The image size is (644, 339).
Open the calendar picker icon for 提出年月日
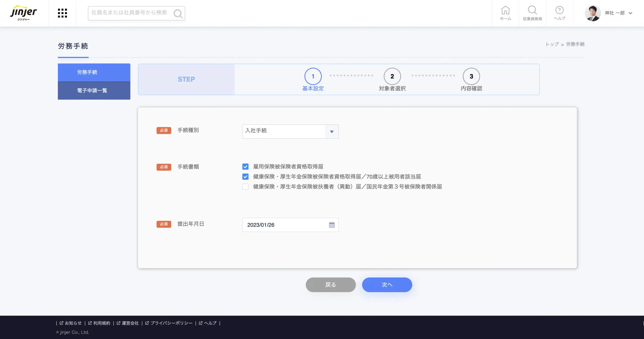[x=332, y=225]
